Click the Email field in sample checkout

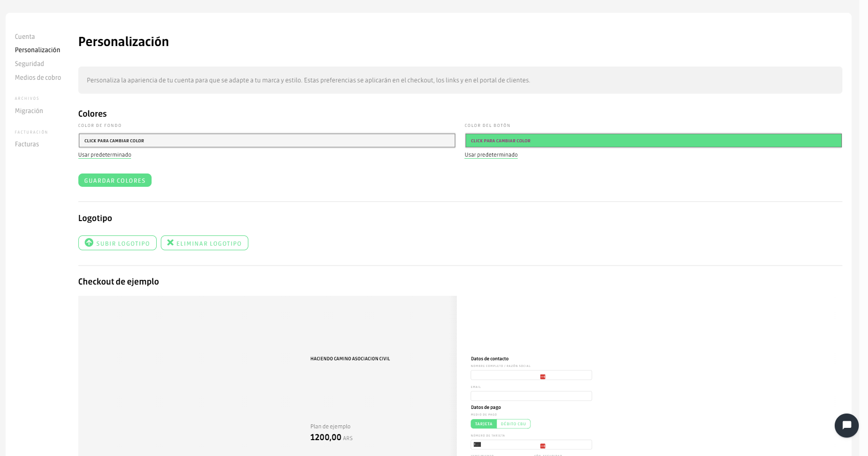point(531,396)
